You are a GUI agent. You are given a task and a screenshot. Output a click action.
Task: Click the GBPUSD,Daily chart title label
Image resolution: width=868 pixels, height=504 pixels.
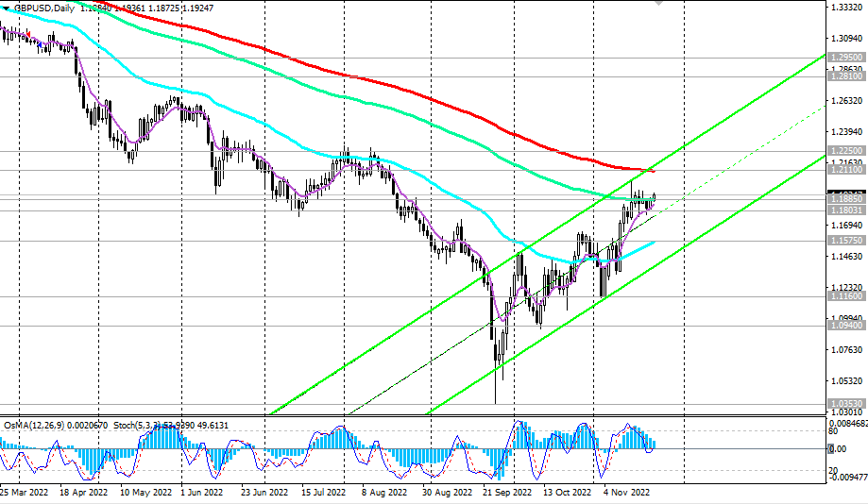43,7
